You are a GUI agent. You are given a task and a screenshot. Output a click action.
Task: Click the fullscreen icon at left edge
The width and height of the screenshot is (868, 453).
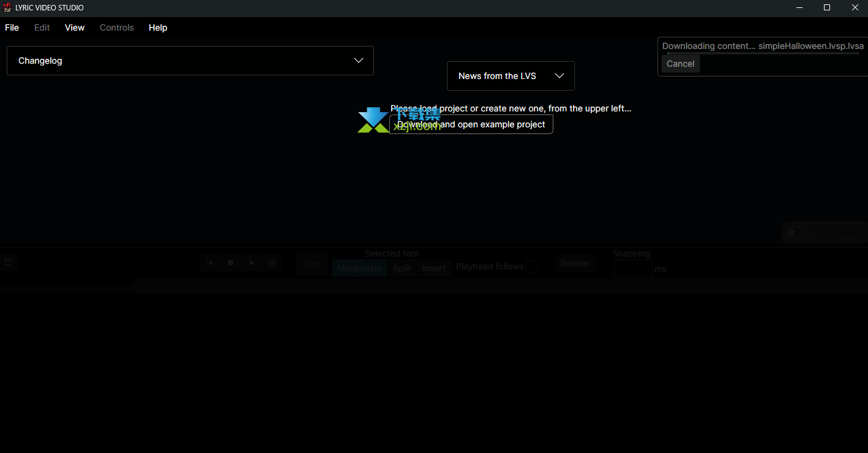(8, 263)
